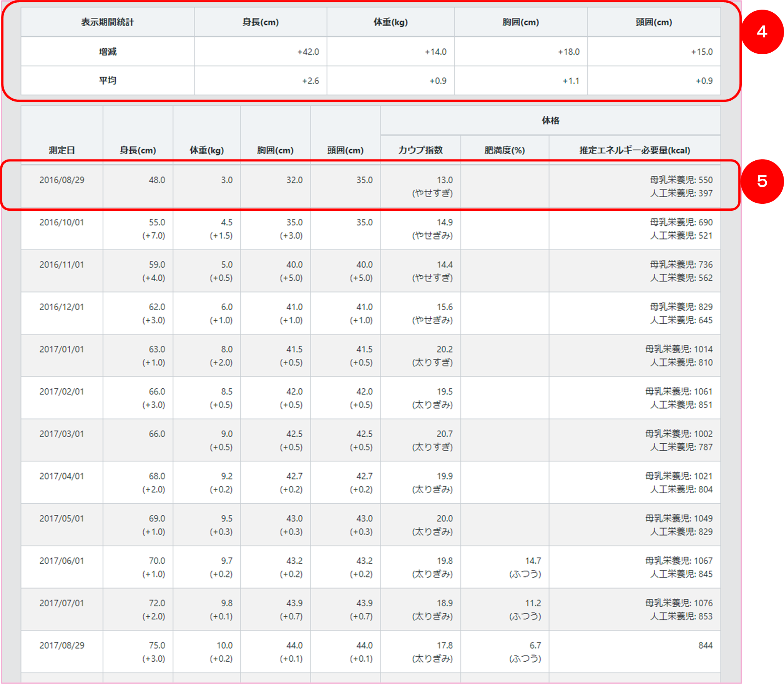The image size is (784, 684).
Task: Click the 14.7 ふつう obesity cell
Action: tap(525, 567)
